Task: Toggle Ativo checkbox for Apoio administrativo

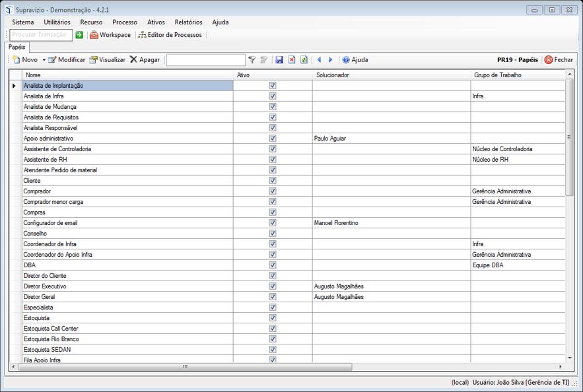Action: (x=273, y=138)
